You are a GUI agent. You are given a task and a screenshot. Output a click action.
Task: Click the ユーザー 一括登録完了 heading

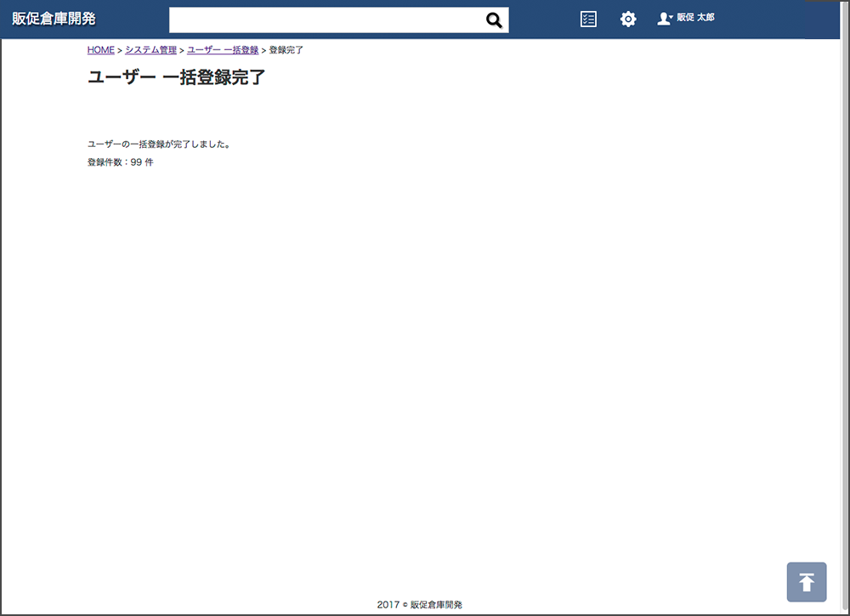tap(176, 77)
